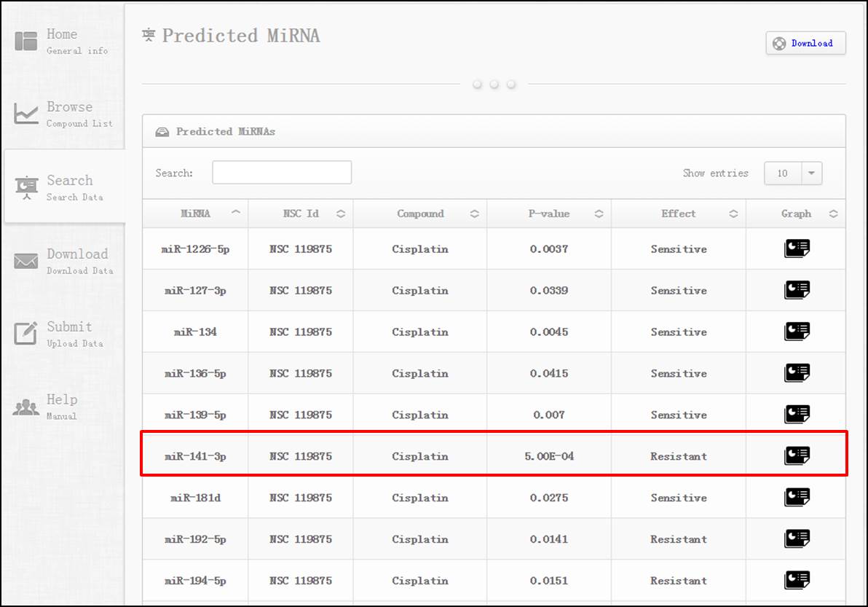
Task: Open graph for miR-134 row
Action: coord(797,332)
